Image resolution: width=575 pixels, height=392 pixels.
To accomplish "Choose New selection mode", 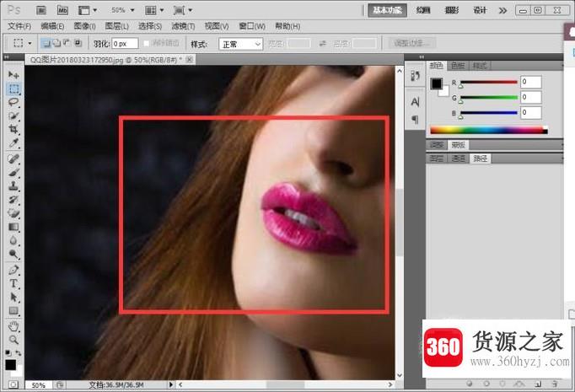I will [46, 43].
